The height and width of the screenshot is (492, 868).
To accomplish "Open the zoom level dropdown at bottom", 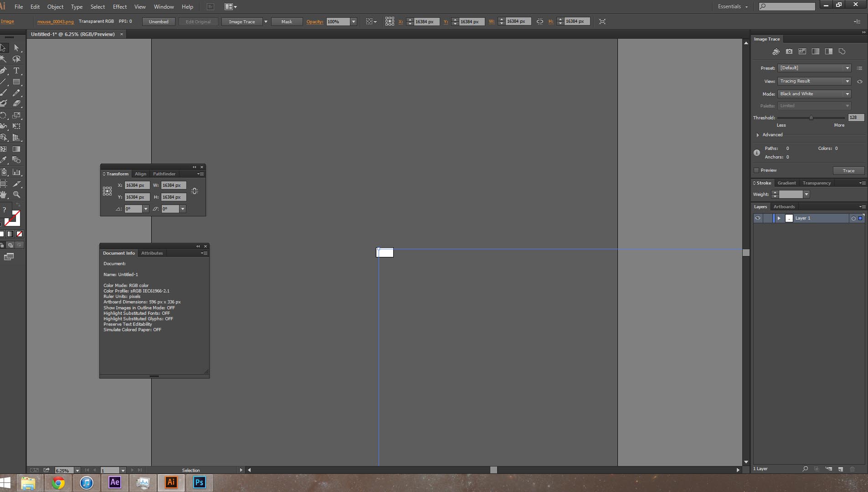I will pos(77,470).
